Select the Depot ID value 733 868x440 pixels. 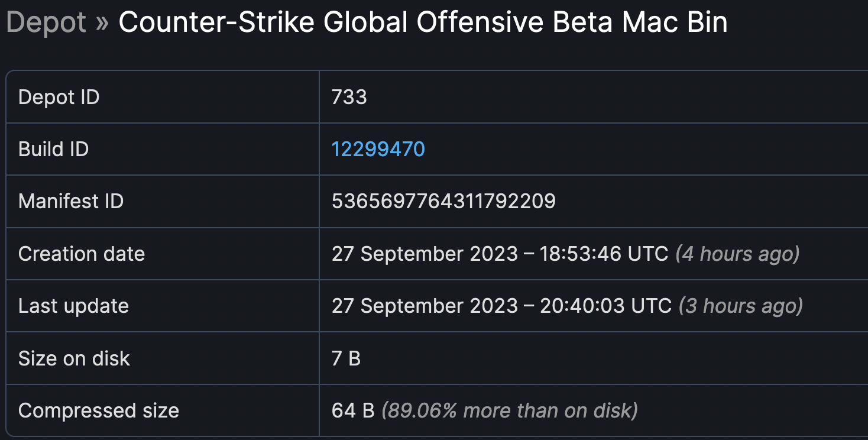[x=349, y=97]
